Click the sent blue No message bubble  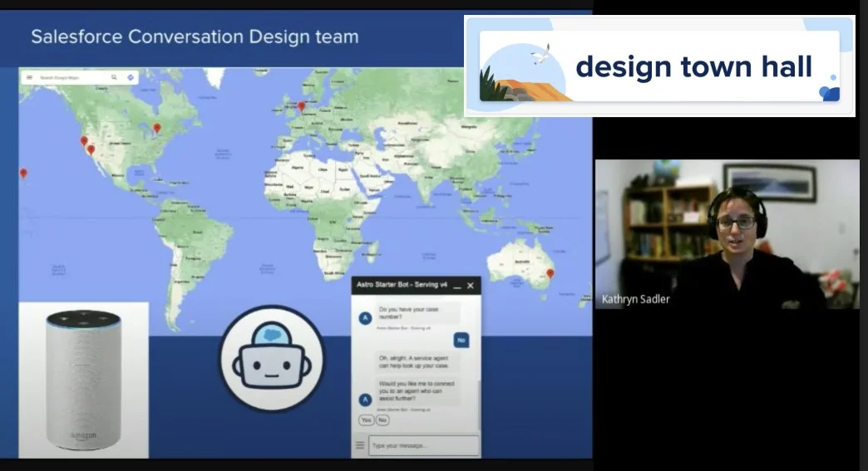461,340
